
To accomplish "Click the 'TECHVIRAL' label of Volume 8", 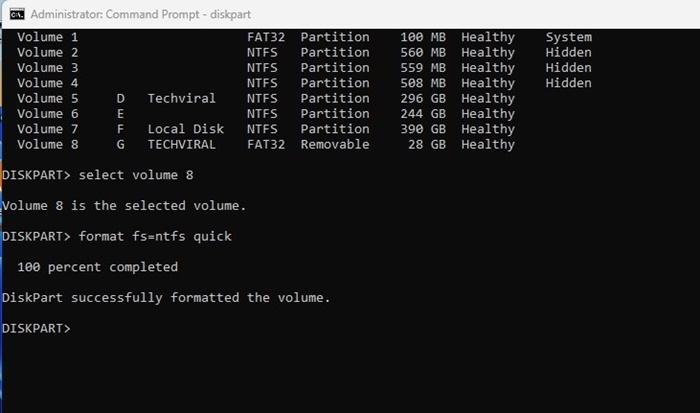I will 182,145.
